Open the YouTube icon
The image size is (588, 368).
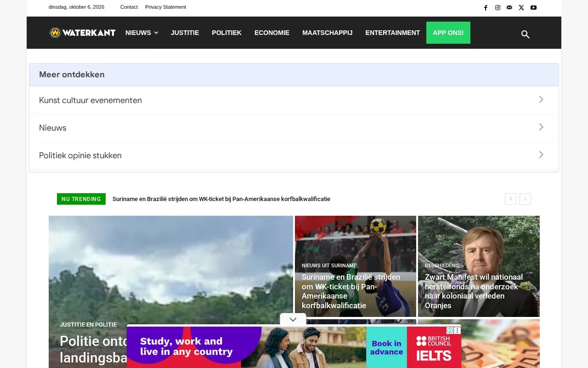click(x=533, y=7)
